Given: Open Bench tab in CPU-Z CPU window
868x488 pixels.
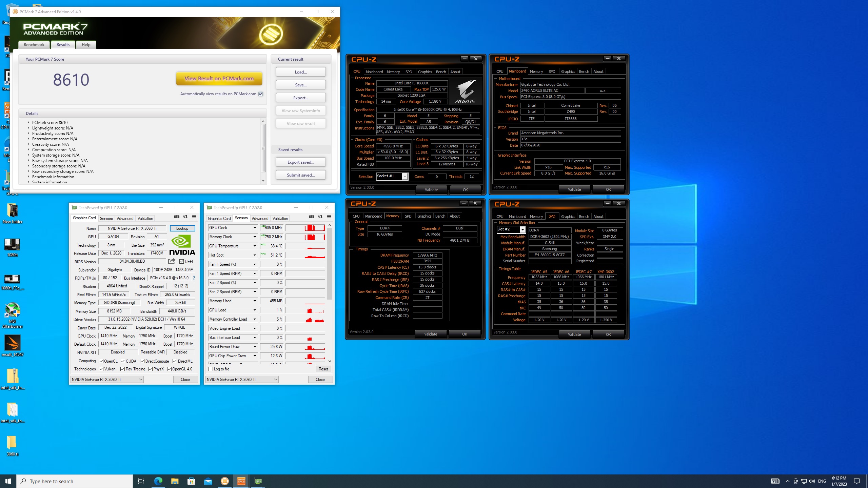Looking at the screenshot, I should (441, 72).
